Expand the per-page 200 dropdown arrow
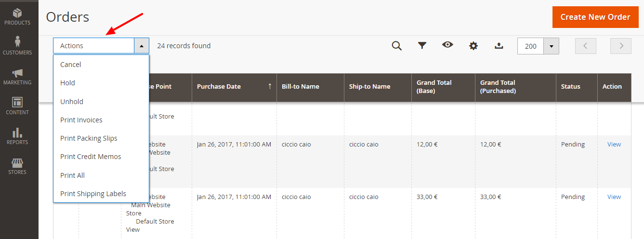644x239 pixels. point(551,46)
